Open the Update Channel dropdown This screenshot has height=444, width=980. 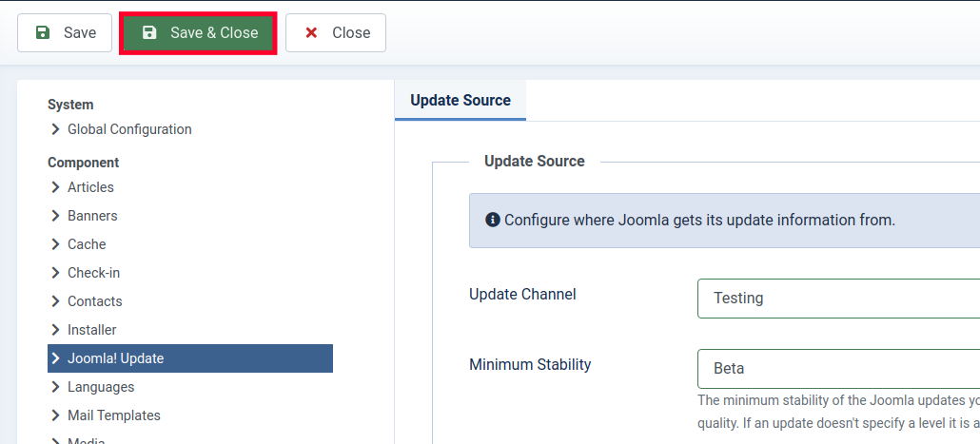click(837, 298)
